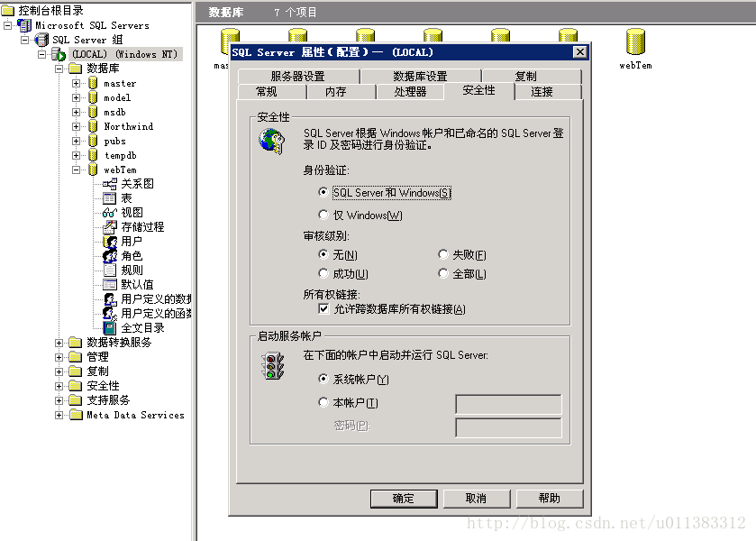Image resolution: width=756 pixels, height=541 pixels.
Task: Expand the Northwind database node
Action: [x=77, y=126]
